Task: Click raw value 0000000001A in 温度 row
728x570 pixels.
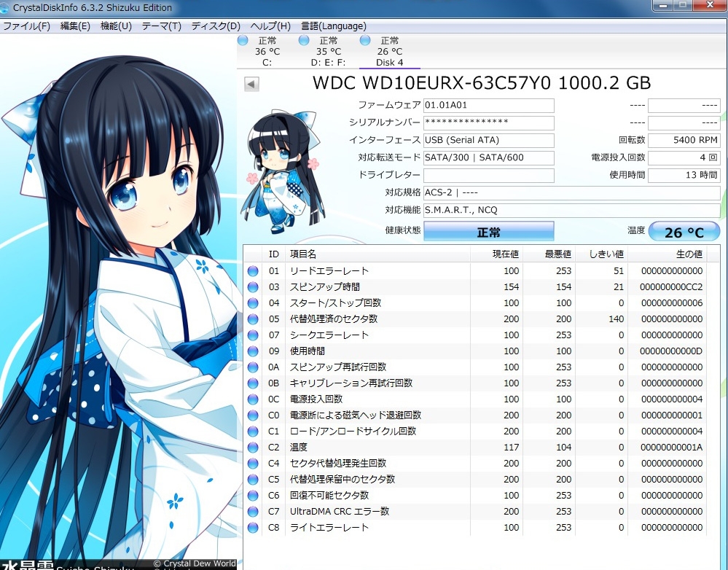Action: 671,448
